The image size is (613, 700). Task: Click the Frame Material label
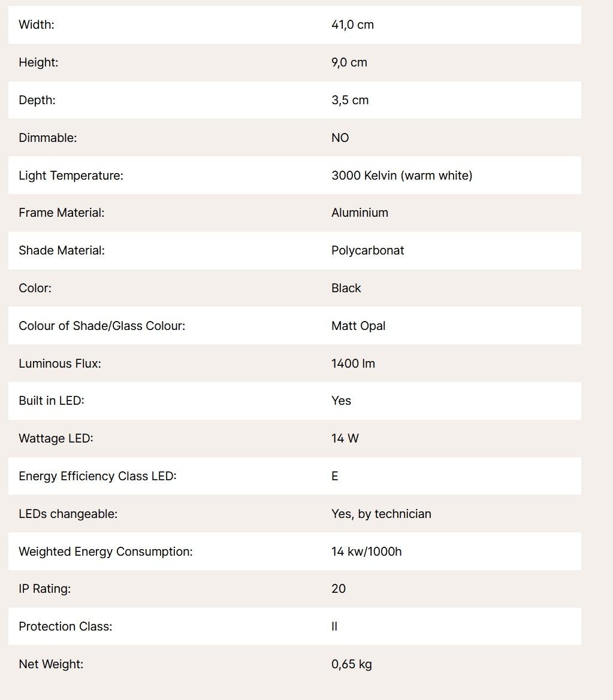[61, 213]
